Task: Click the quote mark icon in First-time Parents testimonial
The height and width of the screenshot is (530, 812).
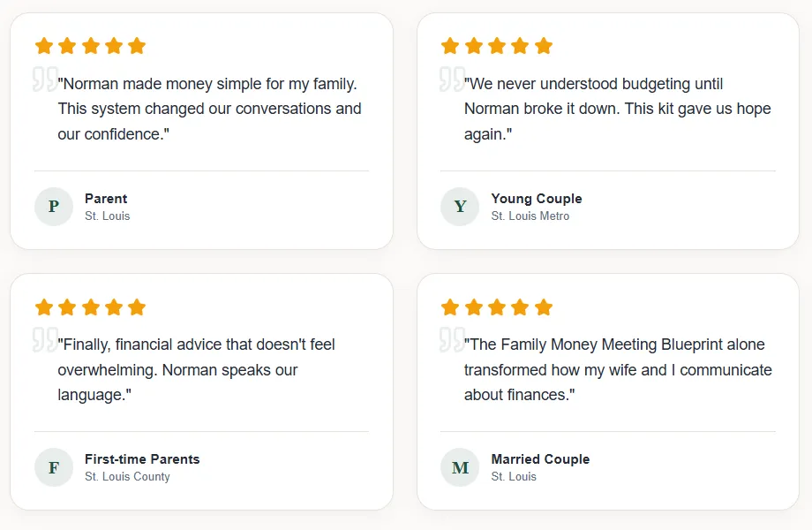Action: tap(45, 339)
